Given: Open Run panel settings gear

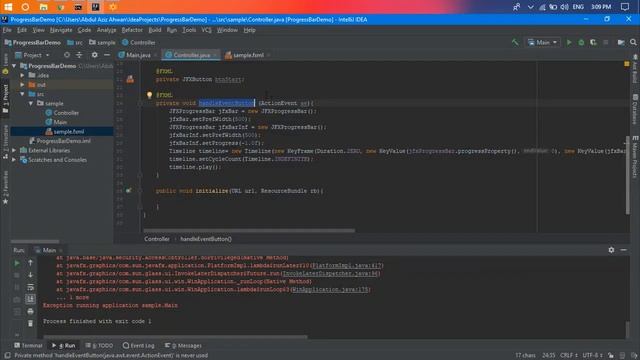Looking at the screenshot, I should pos(611,250).
